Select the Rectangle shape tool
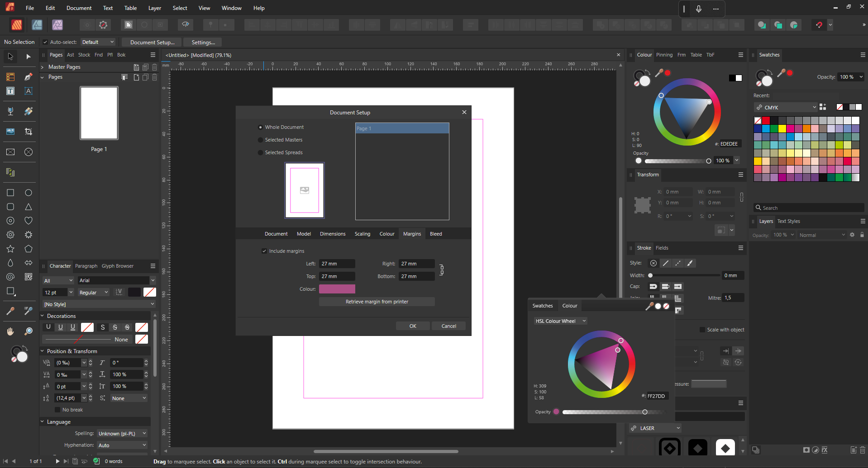This screenshot has width=868, height=468. coord(10,193)
